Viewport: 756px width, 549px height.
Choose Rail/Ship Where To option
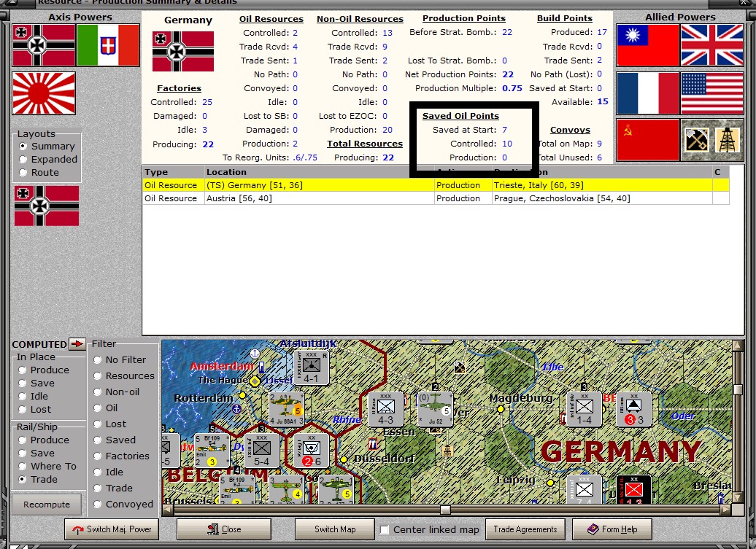(x=22, y=466)
